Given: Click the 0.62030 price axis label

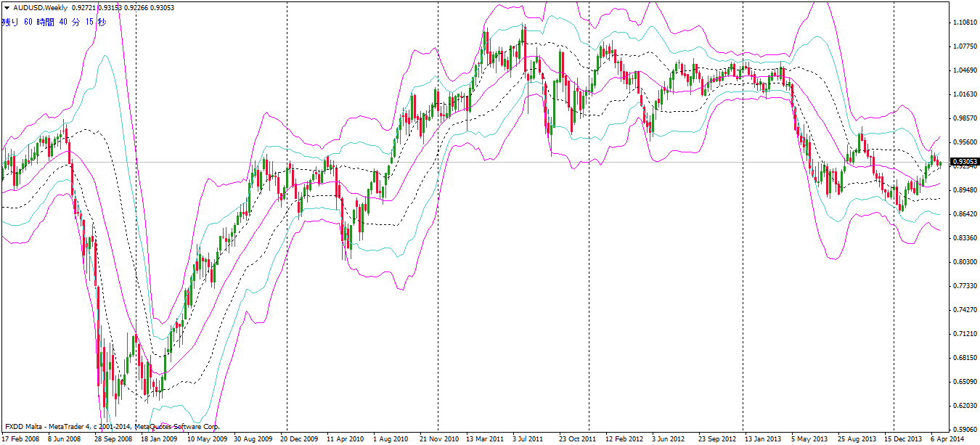Looking at the screenshot, I should [x=964, y=406].
